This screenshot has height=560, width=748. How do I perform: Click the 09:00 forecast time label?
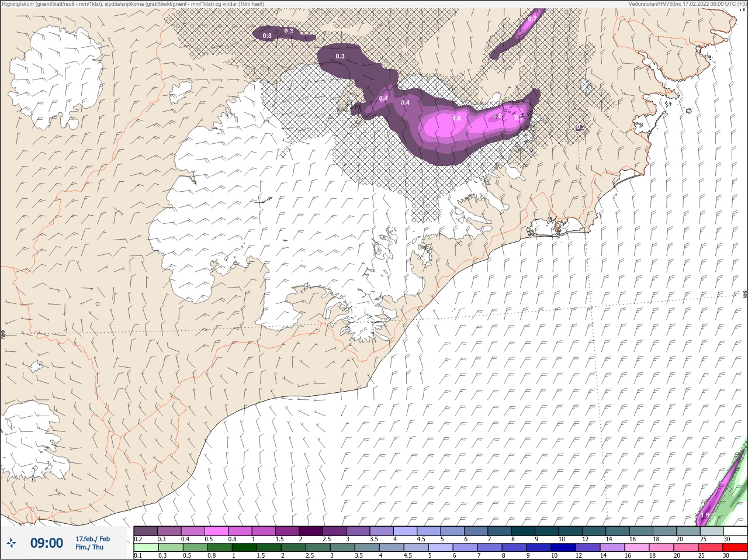[x=47, y=543]
